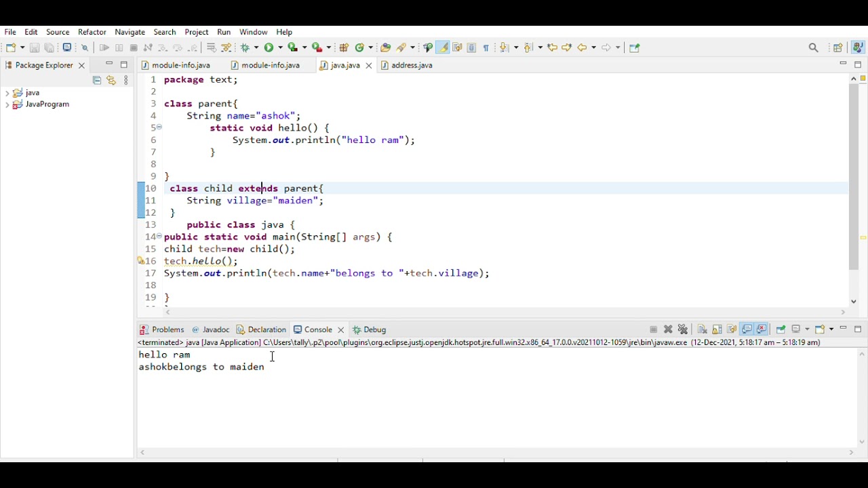Screen dimensions: 868x488
Task: Open the New wizard dropdown arrow
Action: (x=22, y=47)
